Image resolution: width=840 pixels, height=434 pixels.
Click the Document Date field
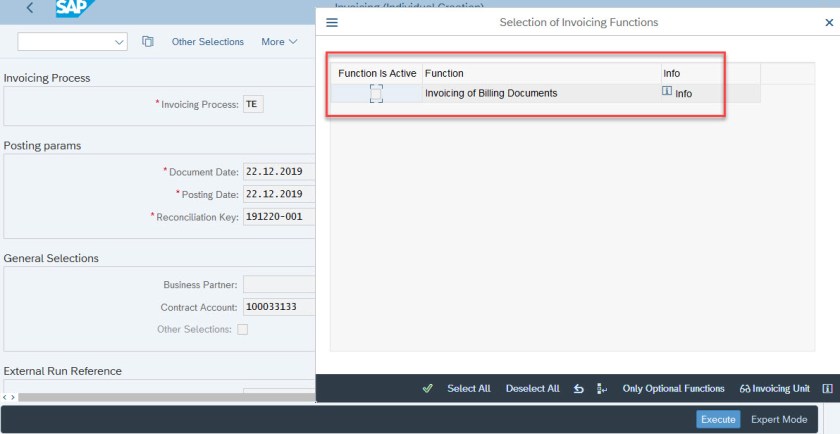point(279,171)
